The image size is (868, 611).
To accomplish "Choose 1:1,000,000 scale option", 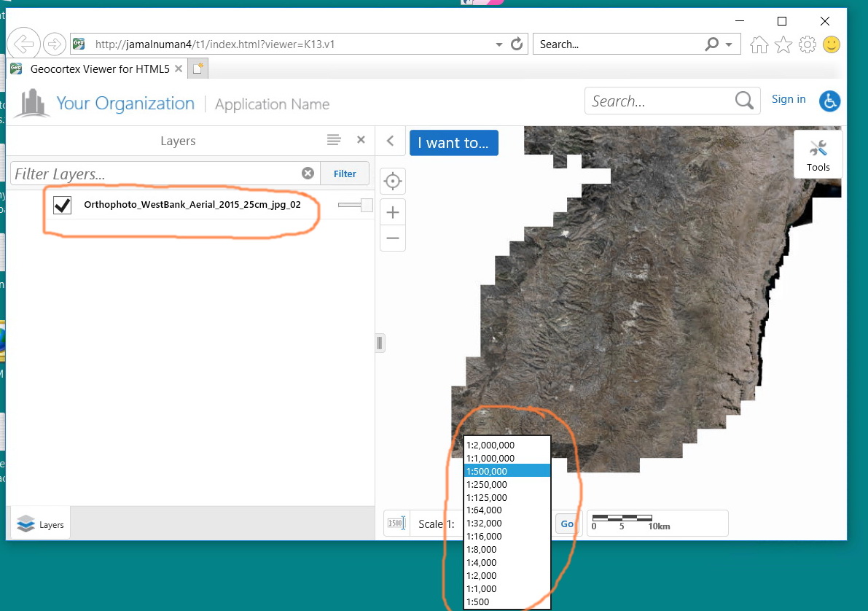I will click(507, 458).
